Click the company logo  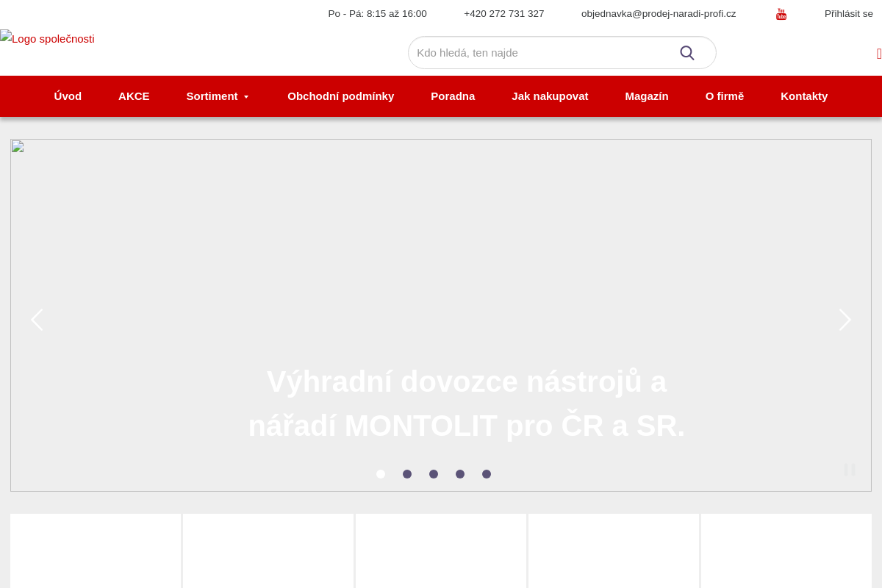pos(47,39)
